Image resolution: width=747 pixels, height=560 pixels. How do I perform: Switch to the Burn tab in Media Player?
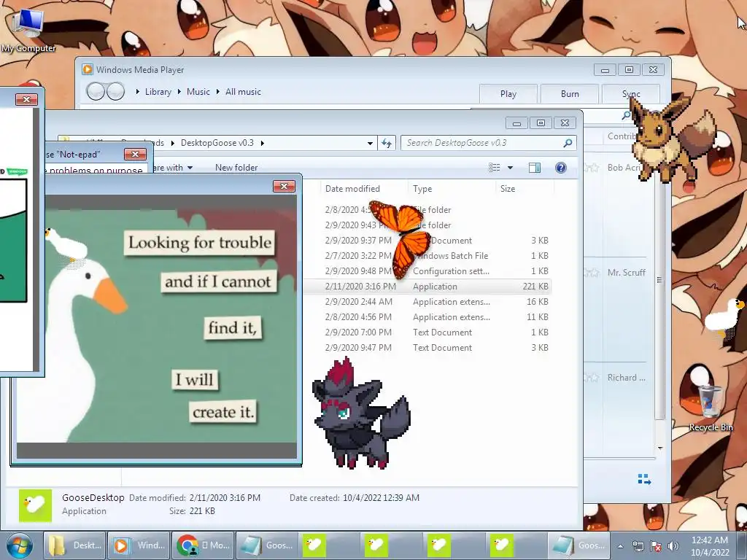(570, 94)
